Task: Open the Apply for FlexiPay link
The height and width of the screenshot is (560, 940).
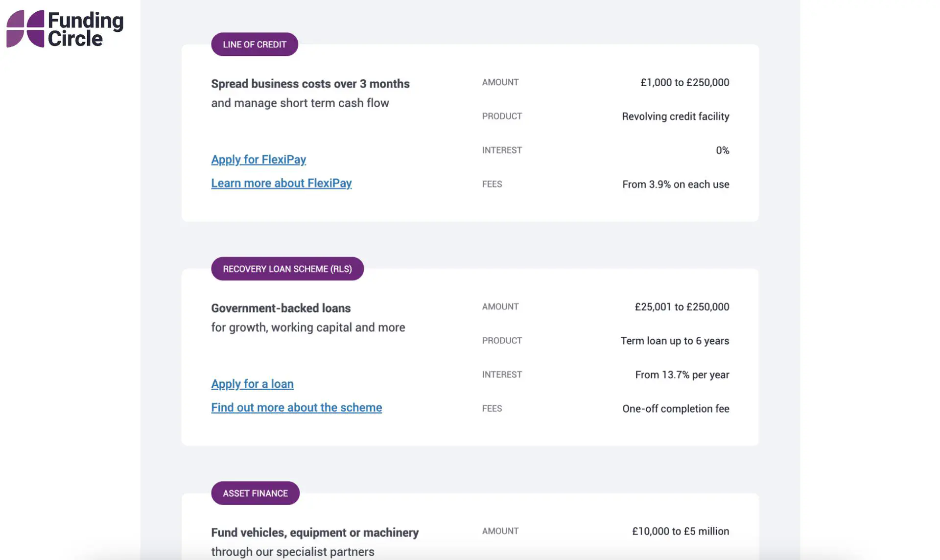Action: [258, 160]
